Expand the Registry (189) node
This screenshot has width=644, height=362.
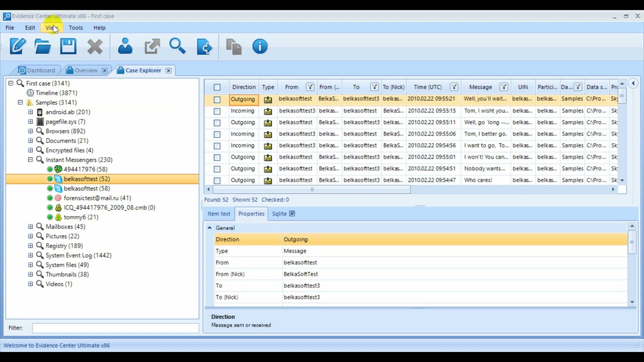[30, 246]
